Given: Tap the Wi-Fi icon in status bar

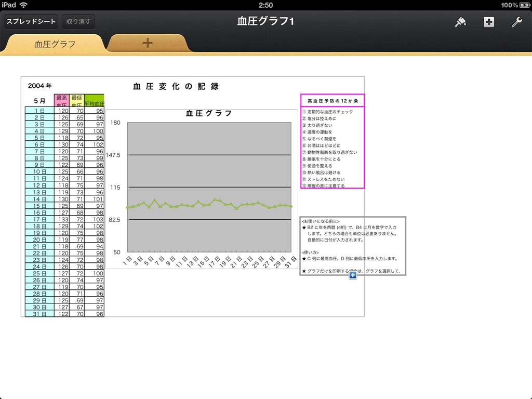Looking at the screenshot, I should 24,5.
